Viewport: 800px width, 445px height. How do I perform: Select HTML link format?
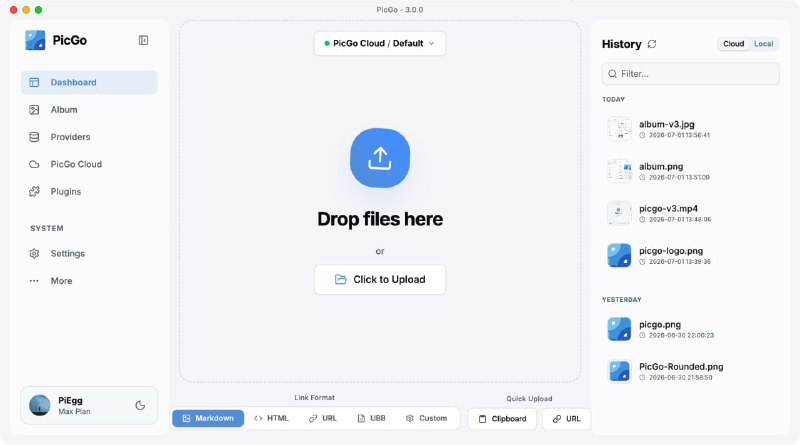(271, 418)
